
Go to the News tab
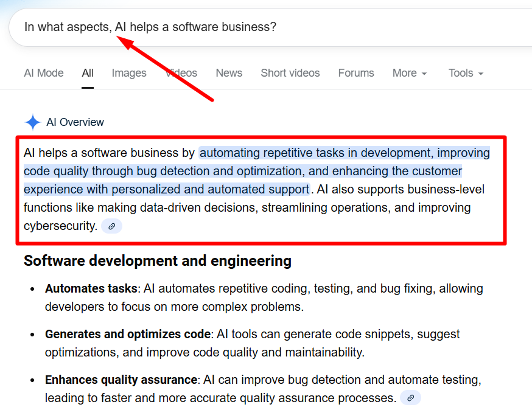(229, 73)
